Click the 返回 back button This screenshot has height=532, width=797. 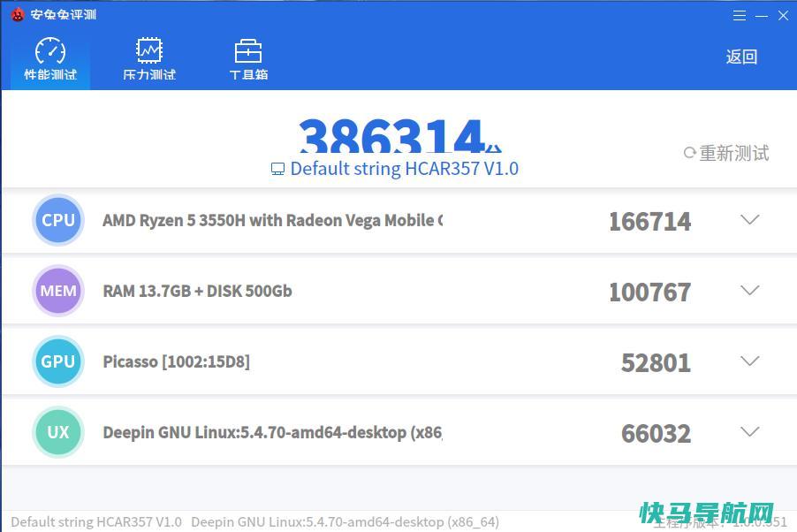[x=741, y=57]
